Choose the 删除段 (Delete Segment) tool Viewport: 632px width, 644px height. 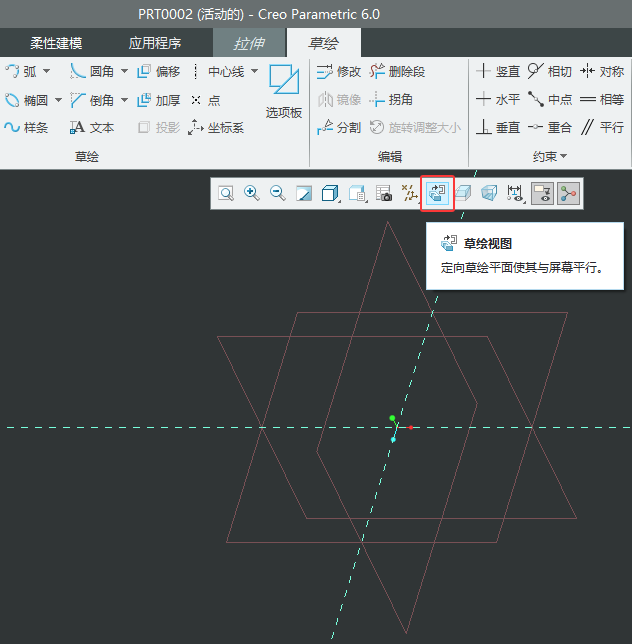tap(397, 71)
